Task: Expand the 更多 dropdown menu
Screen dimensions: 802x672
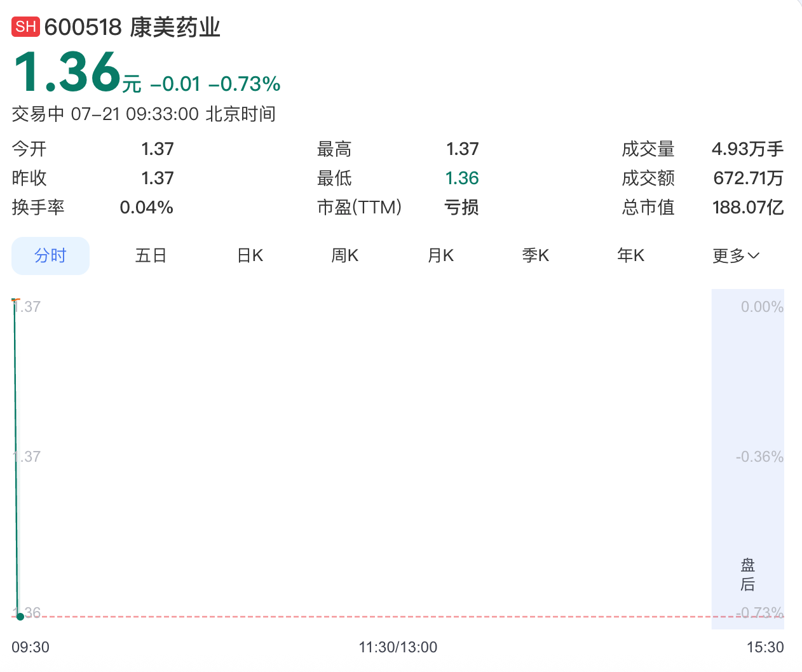Action: 736,256
